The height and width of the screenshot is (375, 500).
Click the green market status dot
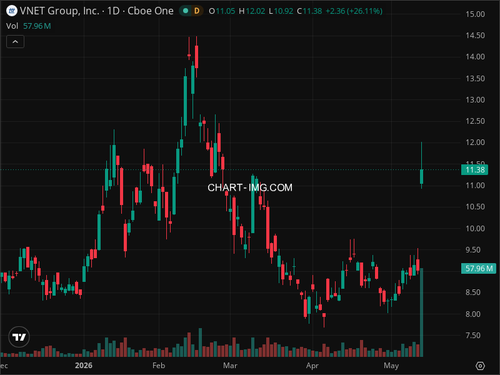pyautogui.click(x=186, y=11)
